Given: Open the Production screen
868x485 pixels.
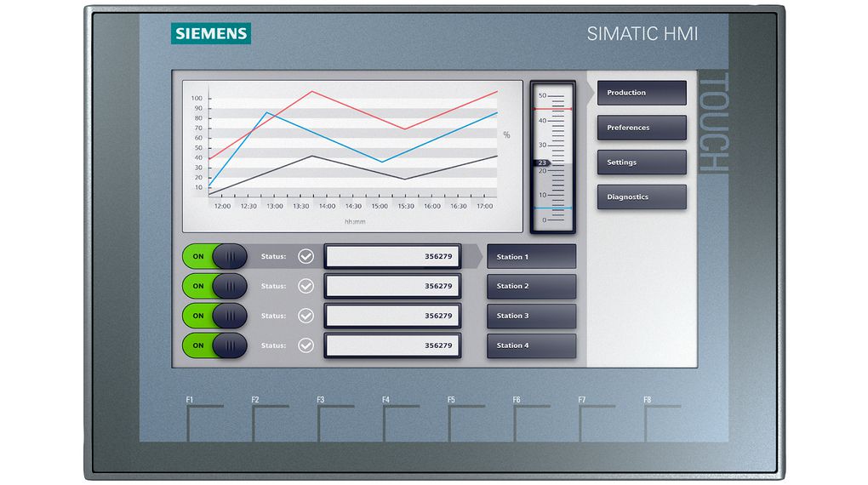Looking at the screenshot, I should pos(642,93).
